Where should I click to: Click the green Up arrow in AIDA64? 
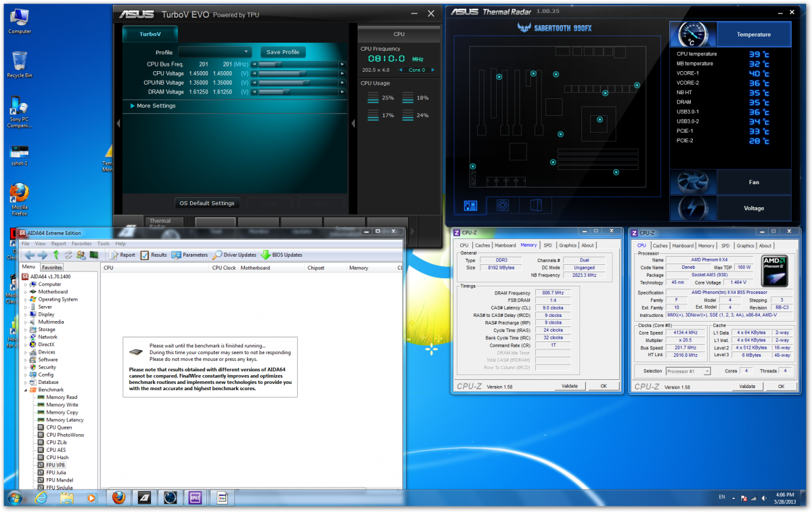[56, 255]
